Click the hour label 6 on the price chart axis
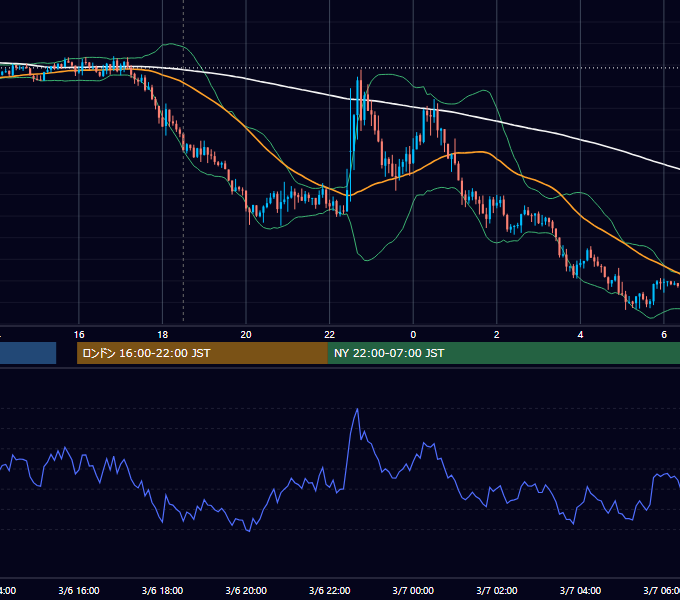Viewport: 680px width, 600px height. pos(664,334)
